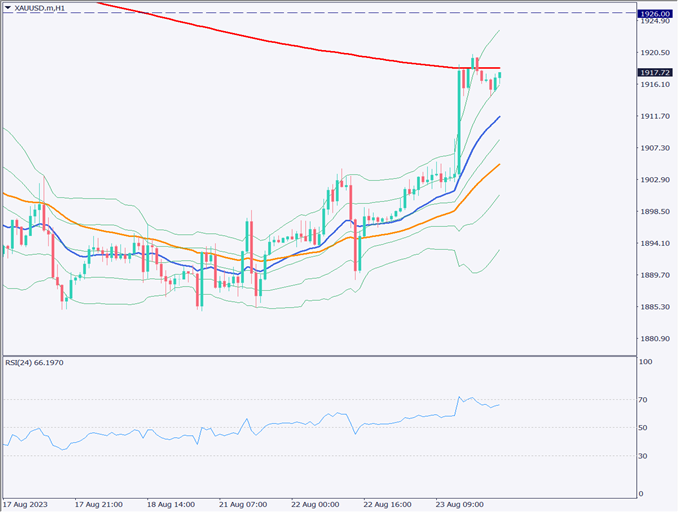Screen dimensions: 678x512
Task: Select the 1880.90 price axis label
Action: (x=656, y=339)
